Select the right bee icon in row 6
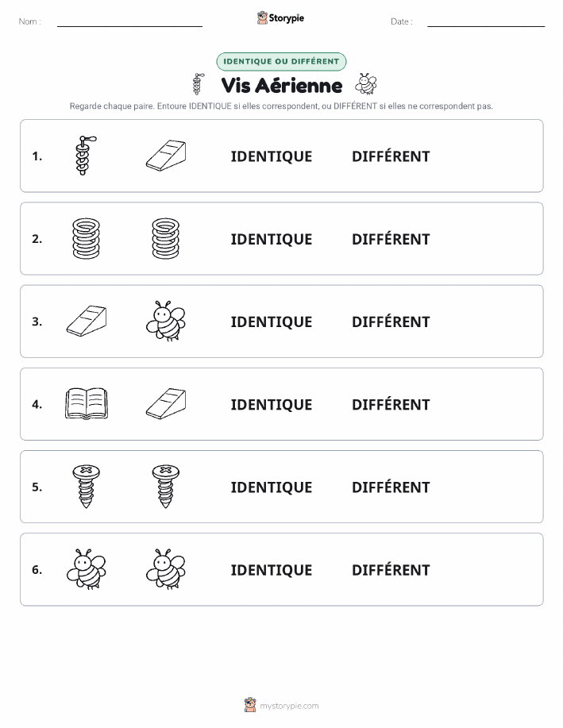The width and height of the screenshot is (563, 728). tap(166, 569)
